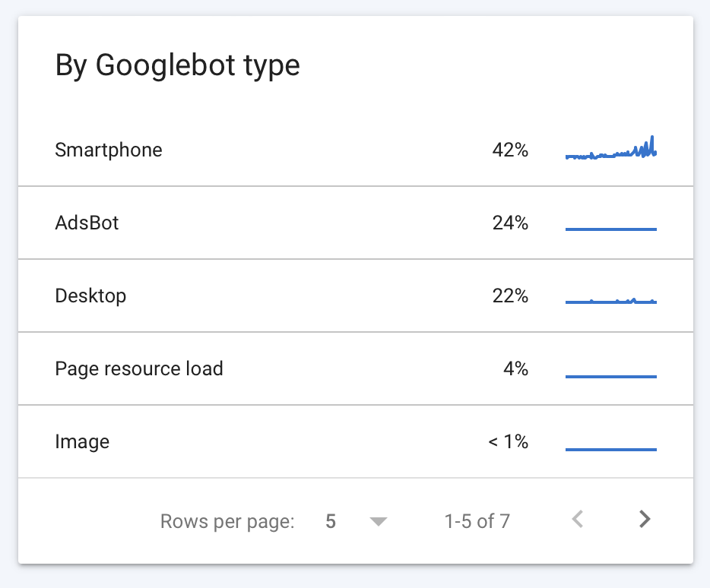Select the 42% Smartphone percentage
The height and width of the screenshot is (588, 710).
[510, 150]
